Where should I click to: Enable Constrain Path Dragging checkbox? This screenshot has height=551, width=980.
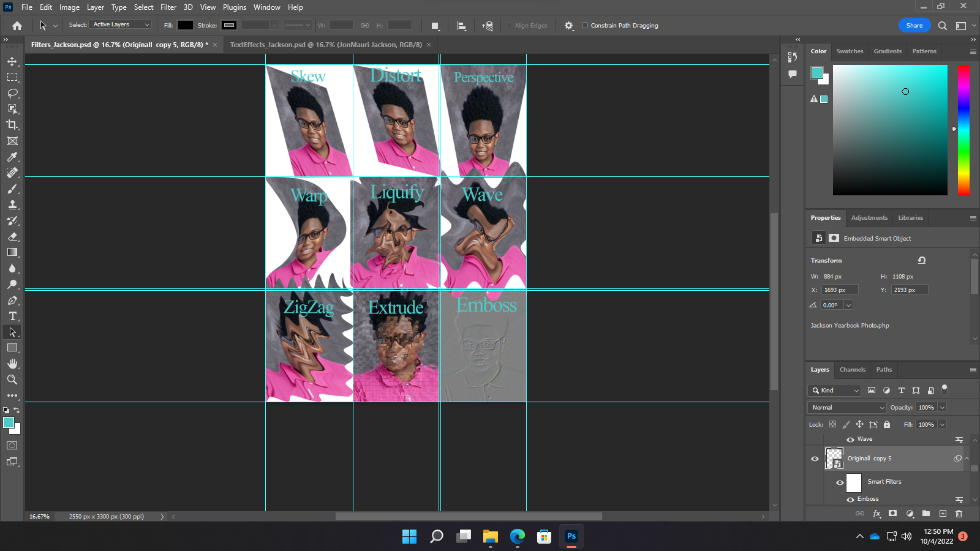585,26
